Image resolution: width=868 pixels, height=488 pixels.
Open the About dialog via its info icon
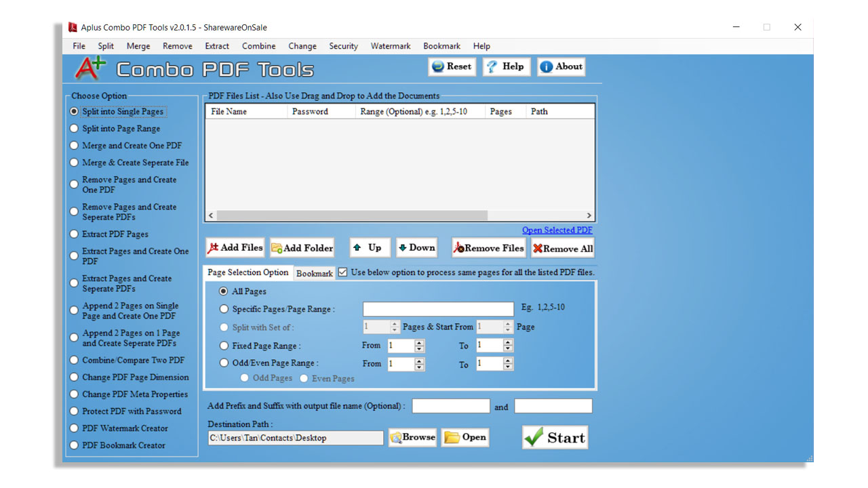(547, 66)
